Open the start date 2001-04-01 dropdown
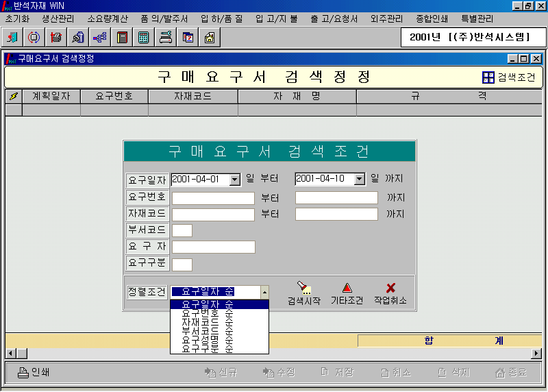Screen dimensions: 548x392 point(235,179)
